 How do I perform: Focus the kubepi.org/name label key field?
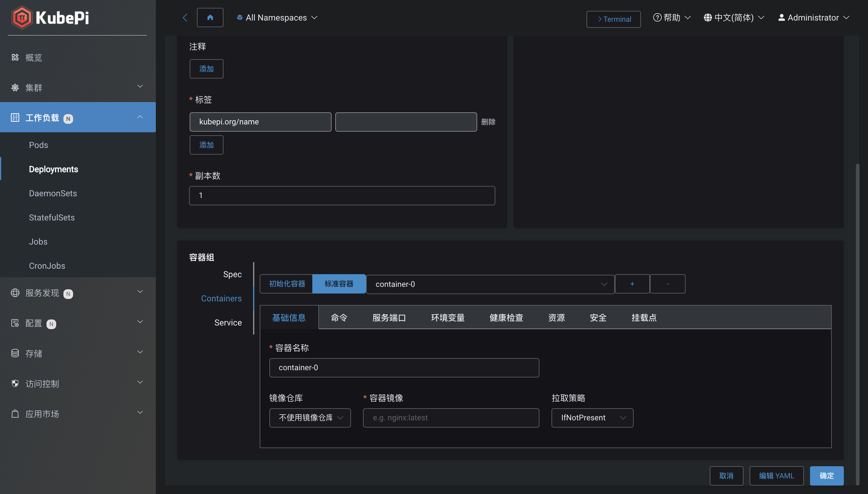click(260, 122)
